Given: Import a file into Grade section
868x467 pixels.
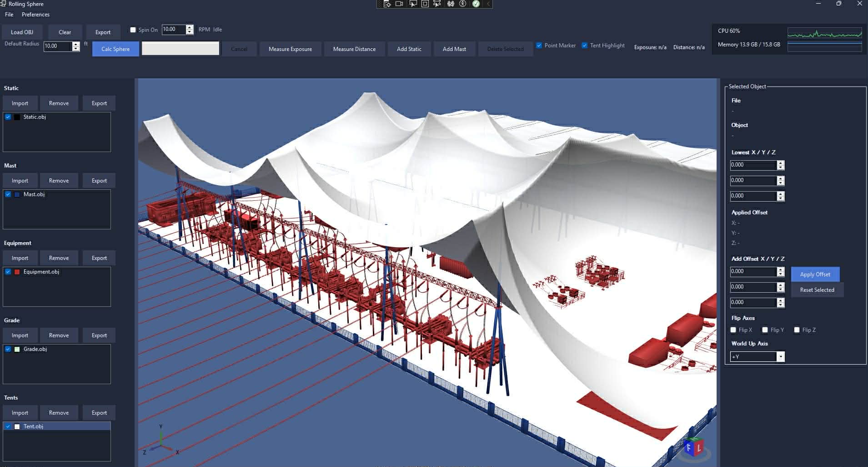Looking at the screenshot, I should point(20,335).
